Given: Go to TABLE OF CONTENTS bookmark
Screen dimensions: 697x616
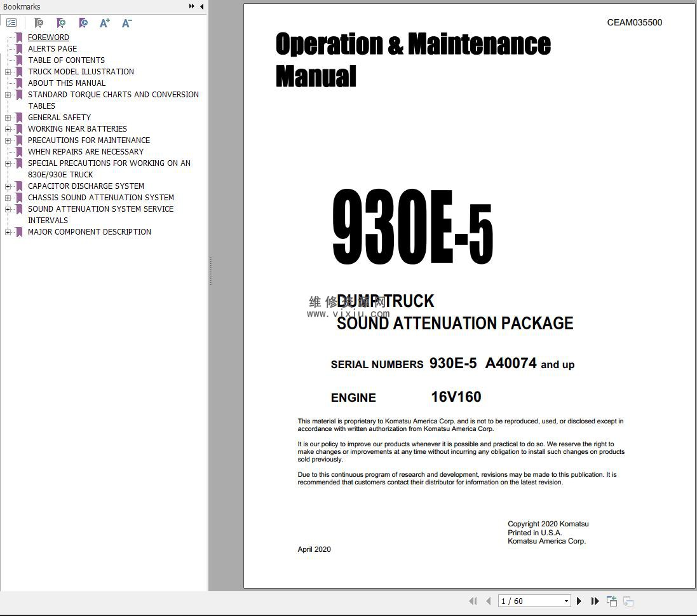Looking at the screenshot, I should click(x=66, y=60).
